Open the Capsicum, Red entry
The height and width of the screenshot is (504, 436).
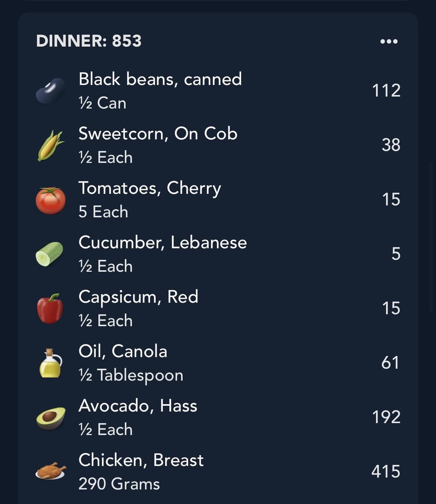[218, 309]
